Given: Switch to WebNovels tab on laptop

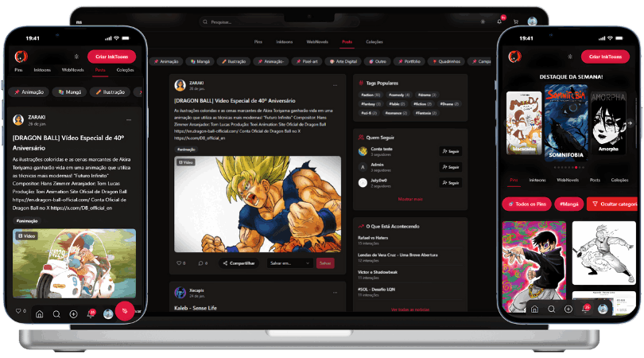Looking at the screenshot, I should [317, 42].
